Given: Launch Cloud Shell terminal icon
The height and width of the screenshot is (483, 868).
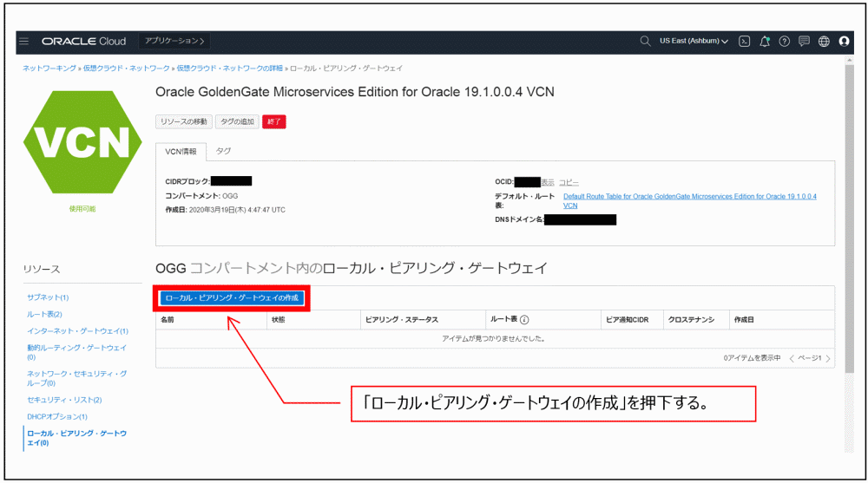Looking at the screenshot, I should point(745,42).
